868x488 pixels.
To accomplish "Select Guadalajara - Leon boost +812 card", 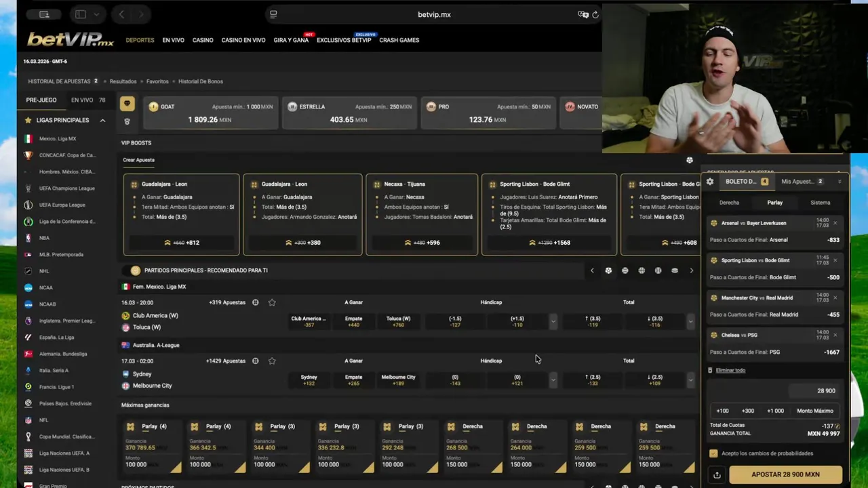I will (181, 214).
